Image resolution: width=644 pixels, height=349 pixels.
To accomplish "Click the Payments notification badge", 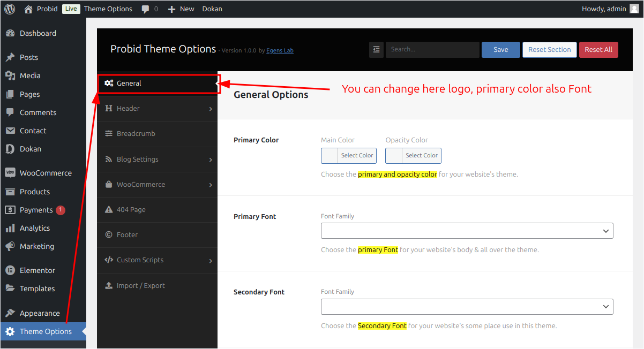I will [x=61, y=210].
